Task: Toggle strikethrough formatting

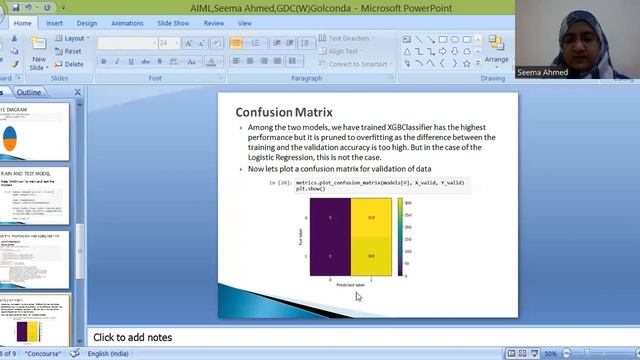Action: pyautogui.click(x=145, y=62)
